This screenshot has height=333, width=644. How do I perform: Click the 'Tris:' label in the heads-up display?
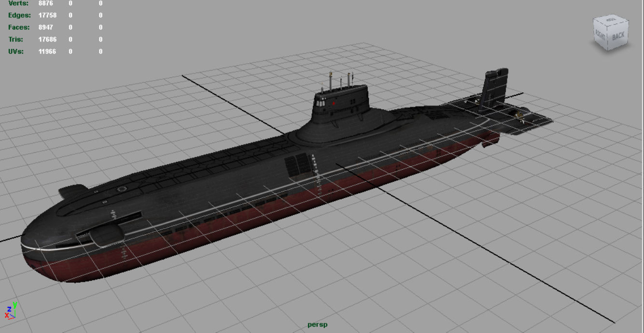point(16,40)
